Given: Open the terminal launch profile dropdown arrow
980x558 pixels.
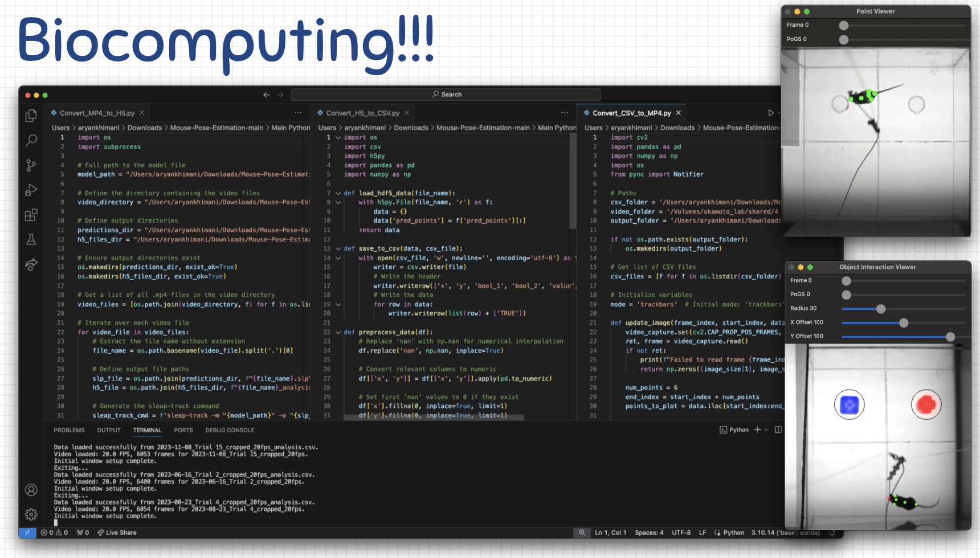Looking at the screenshot, I should pyautogui.click(x=766, y=430).
